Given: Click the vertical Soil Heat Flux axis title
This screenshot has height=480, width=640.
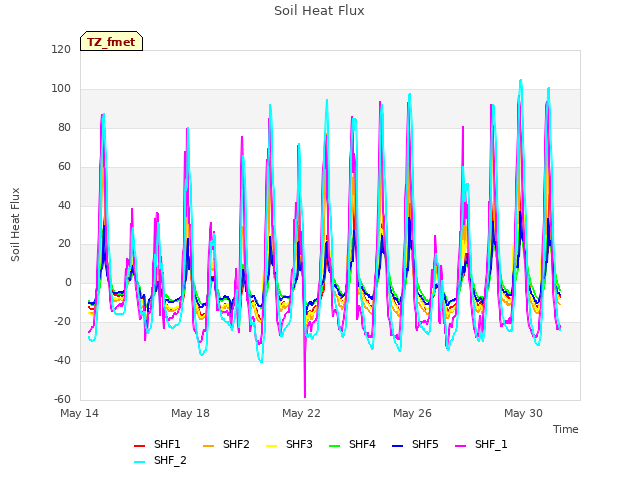Looking at the screenshot, I should point(16,225).
